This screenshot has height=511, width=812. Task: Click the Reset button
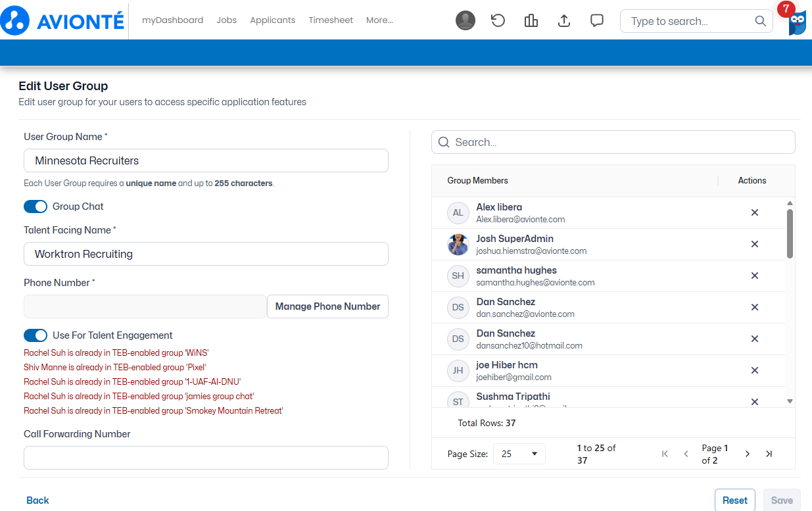tap(735, 500)
